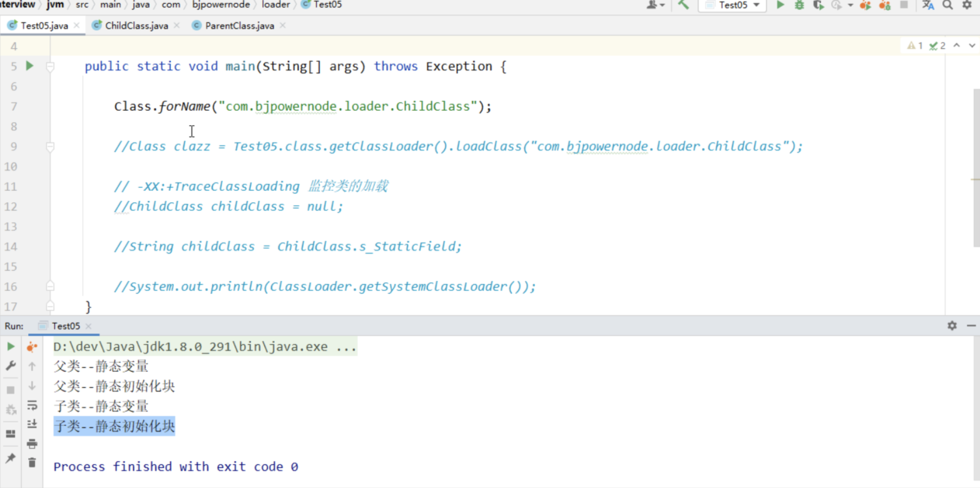
Task: Expand the user account dropdown arrow
Action: tap(662, 5)
